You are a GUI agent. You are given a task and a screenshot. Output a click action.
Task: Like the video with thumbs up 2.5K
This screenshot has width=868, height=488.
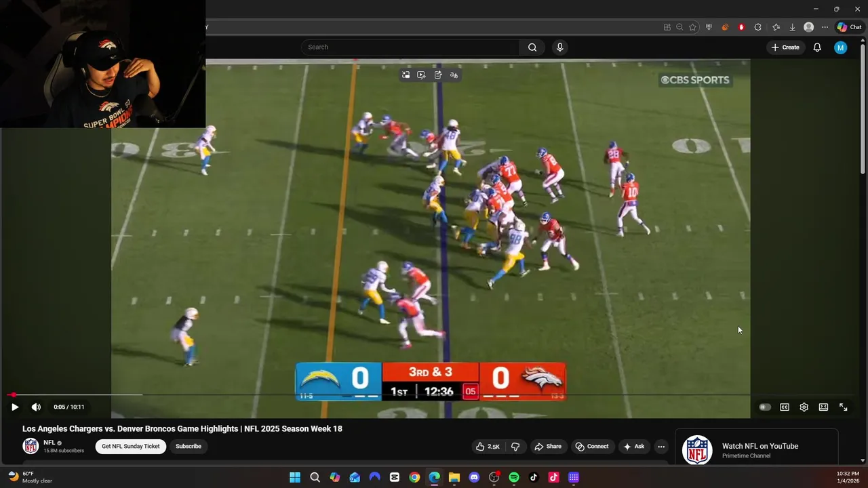[488, 447]
